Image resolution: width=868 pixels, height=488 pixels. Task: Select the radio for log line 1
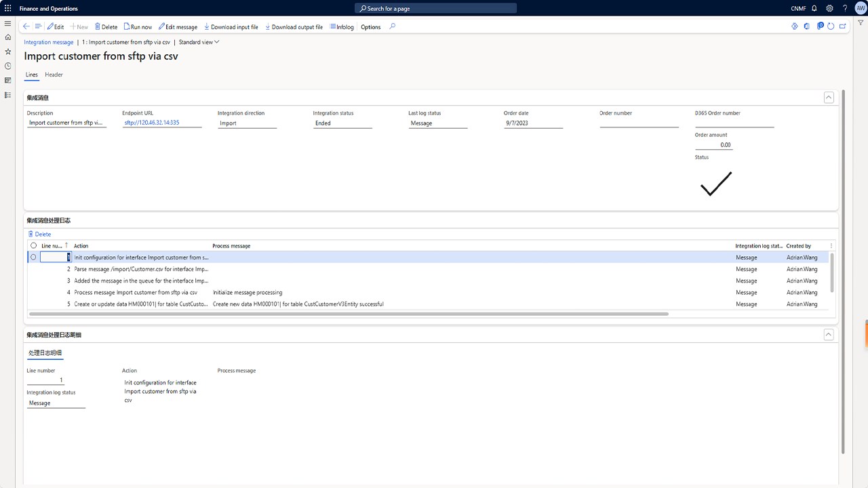coord(33,257)
